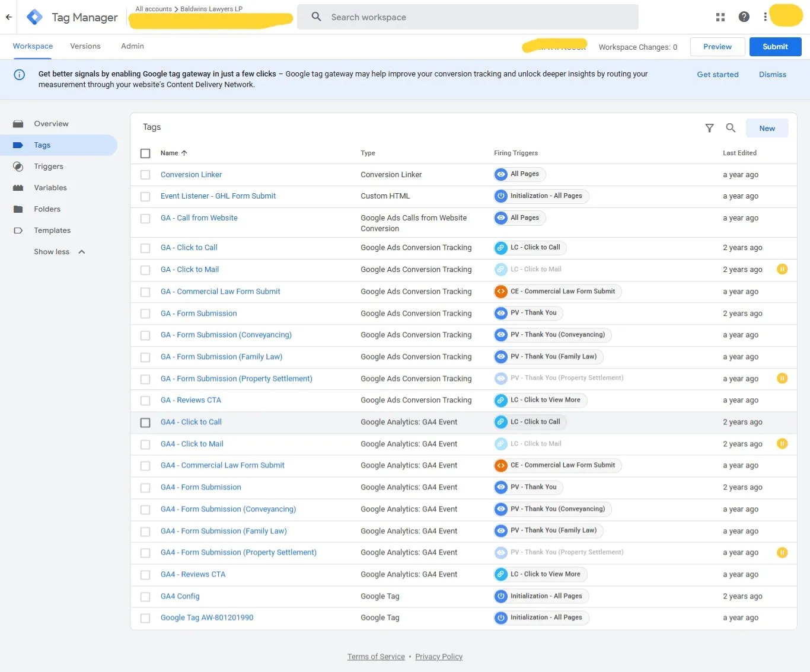Collapse sidebar with Show less

(x=59, y=252)
